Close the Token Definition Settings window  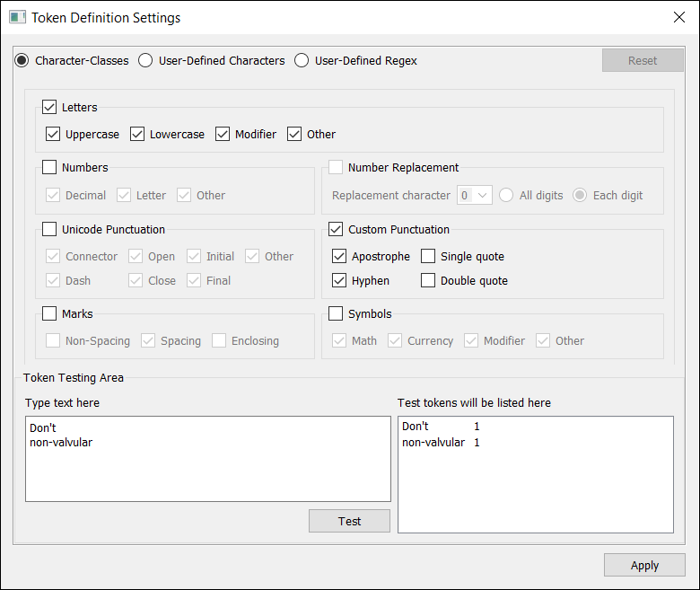point(679,17)
